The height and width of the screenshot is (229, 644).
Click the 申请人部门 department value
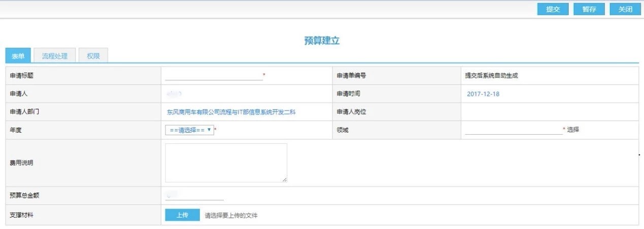[x=231, y=112]
